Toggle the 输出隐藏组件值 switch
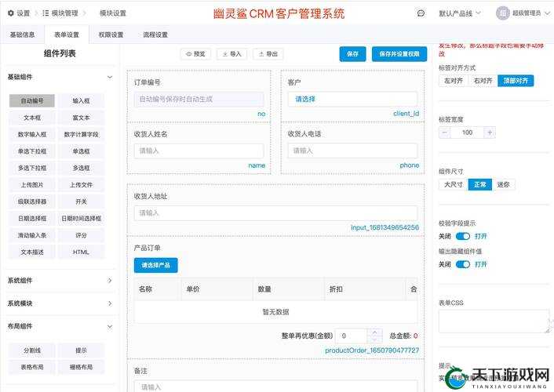The height and width of the screenshot is (392, 554). point(463,264)
